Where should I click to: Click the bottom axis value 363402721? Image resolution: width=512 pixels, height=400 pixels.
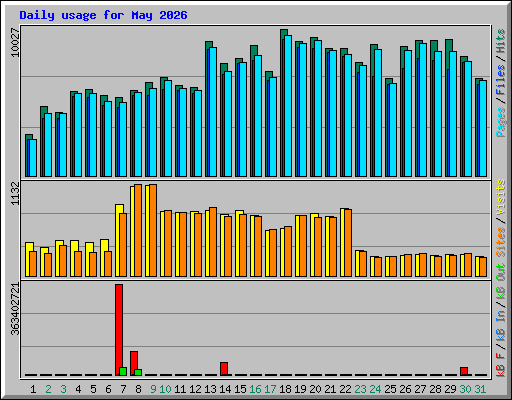15,309
